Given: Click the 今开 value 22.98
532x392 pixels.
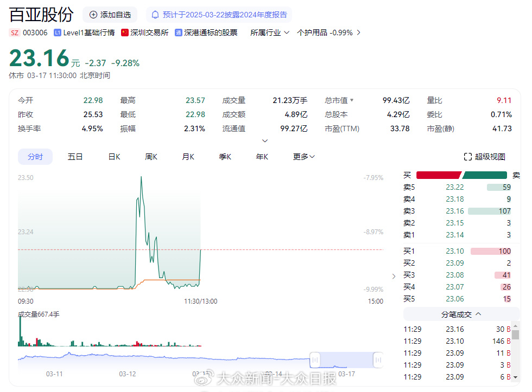Looking at the screenshot, I should (x=93, y=100).
